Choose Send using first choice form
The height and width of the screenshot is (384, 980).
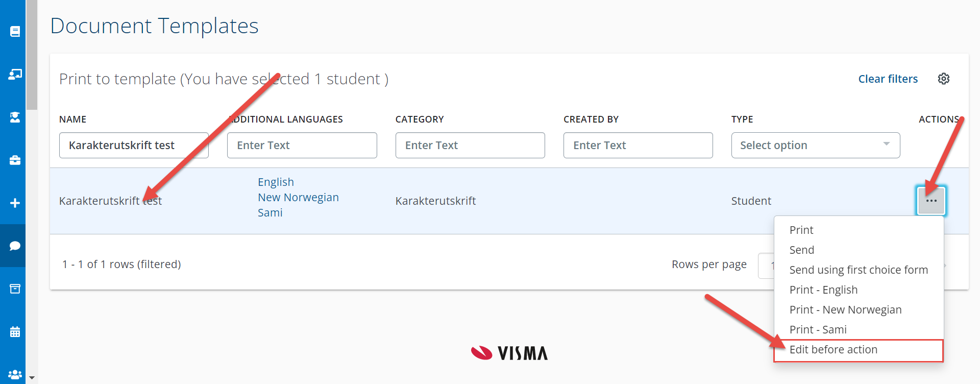[858, 270]
